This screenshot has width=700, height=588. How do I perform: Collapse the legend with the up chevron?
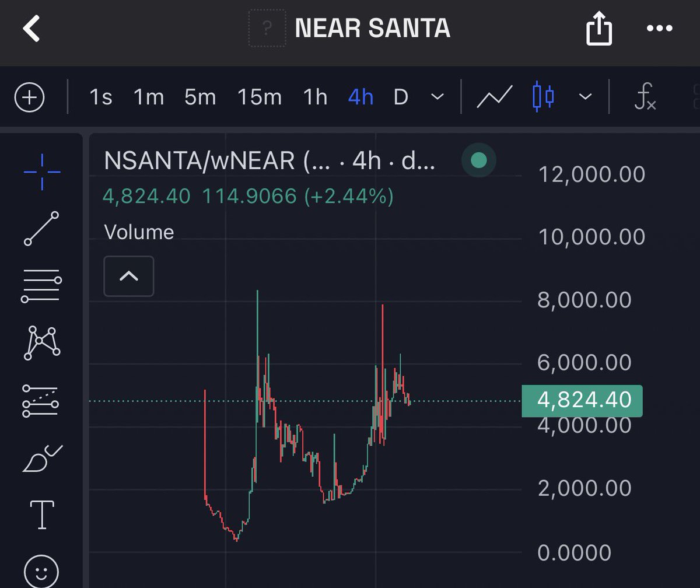pyautogui.click(x=129, y=276)
